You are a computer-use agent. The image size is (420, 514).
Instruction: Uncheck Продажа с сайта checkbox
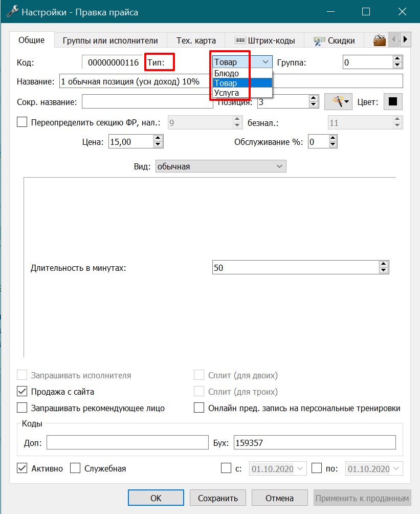point(22,392)
